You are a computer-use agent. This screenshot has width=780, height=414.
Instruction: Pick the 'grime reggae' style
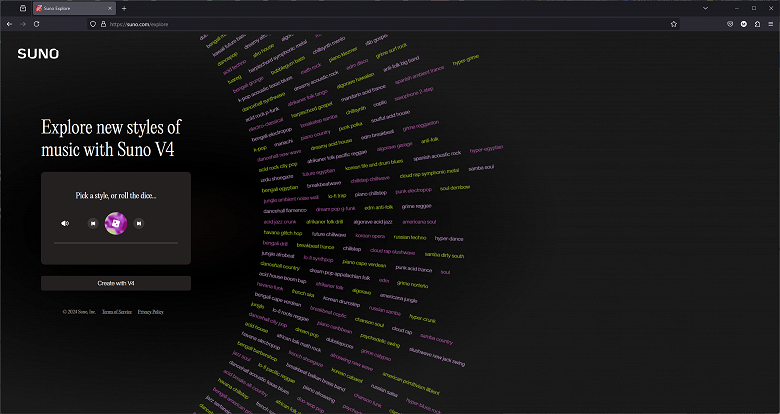(416, 206)
